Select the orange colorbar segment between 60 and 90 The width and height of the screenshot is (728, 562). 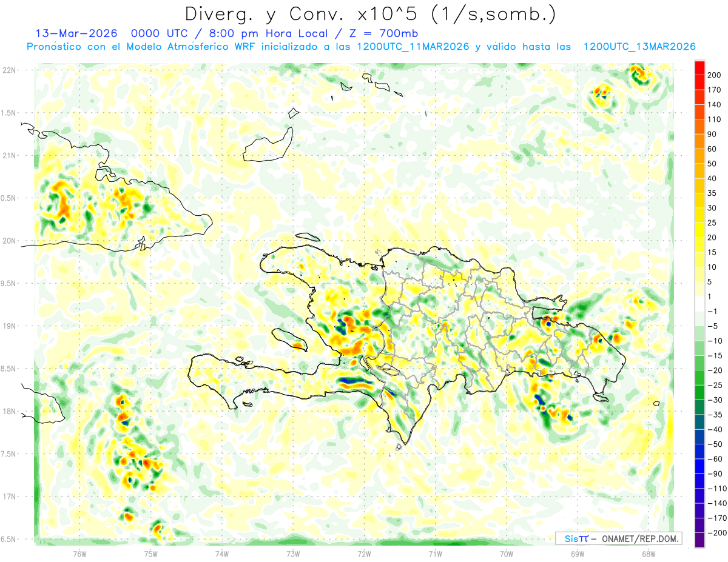(x=699, y=141)
